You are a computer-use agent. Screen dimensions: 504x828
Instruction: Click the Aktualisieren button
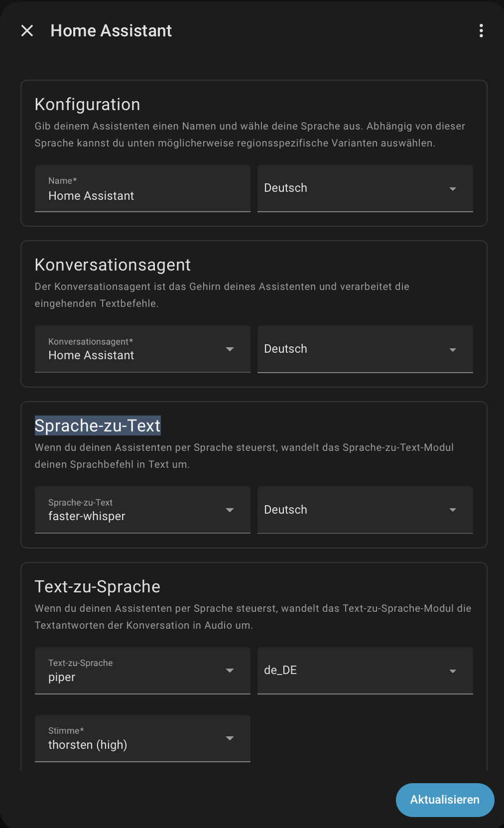point(445,800)
